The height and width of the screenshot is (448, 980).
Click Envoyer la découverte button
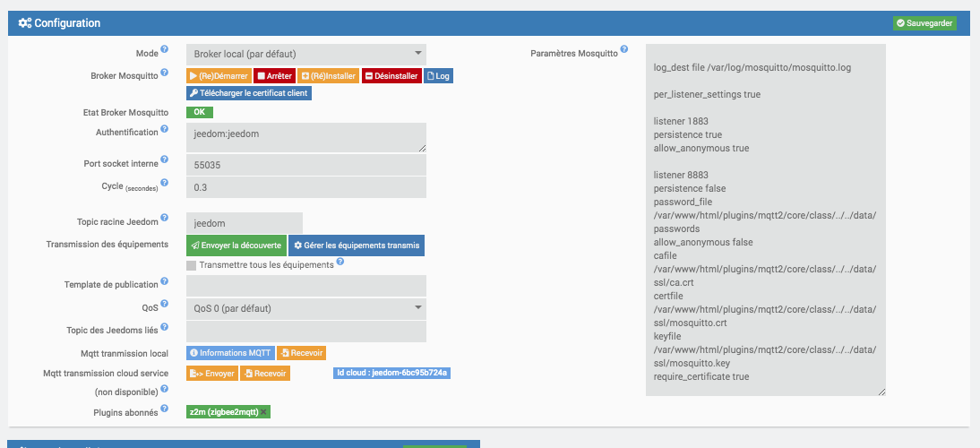click(236, 246)
